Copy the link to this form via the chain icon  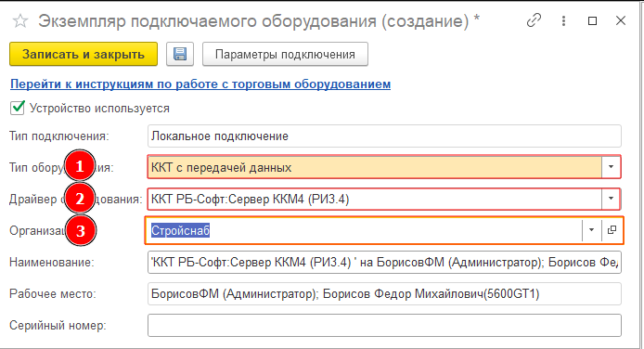534,20
